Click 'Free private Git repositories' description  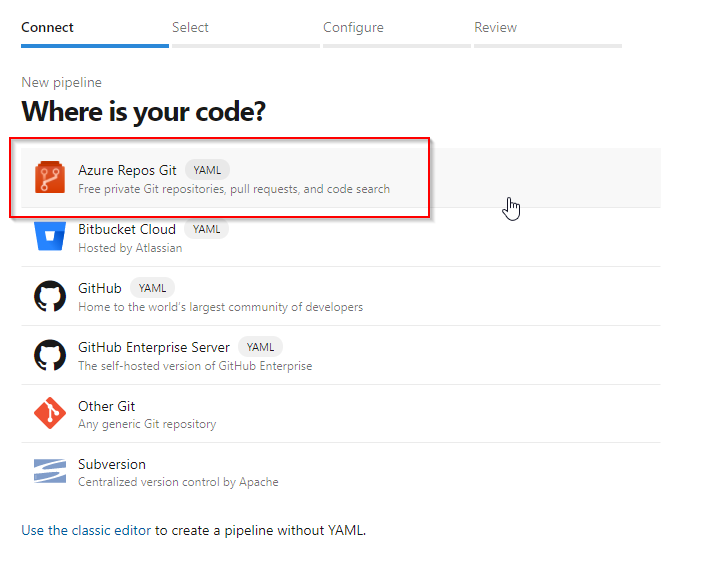(x=234, y=189)
